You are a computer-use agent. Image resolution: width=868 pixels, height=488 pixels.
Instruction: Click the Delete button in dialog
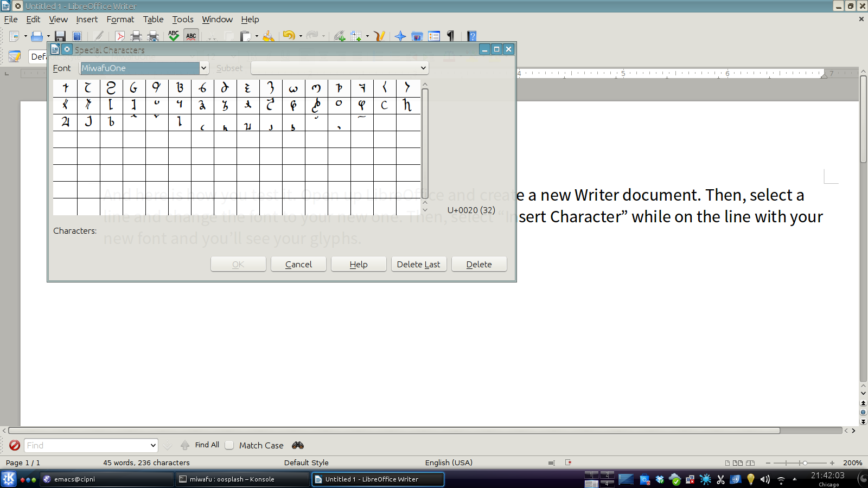click(479, 264)
